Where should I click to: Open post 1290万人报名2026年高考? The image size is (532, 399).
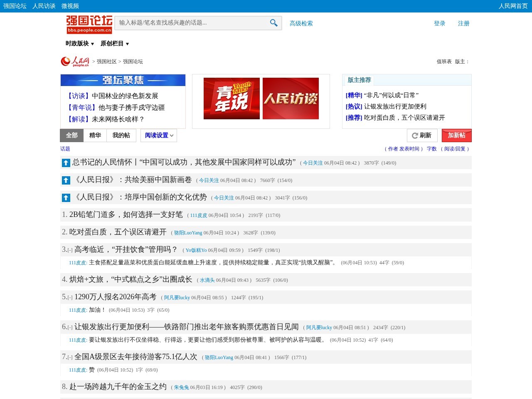click(115, 297)
